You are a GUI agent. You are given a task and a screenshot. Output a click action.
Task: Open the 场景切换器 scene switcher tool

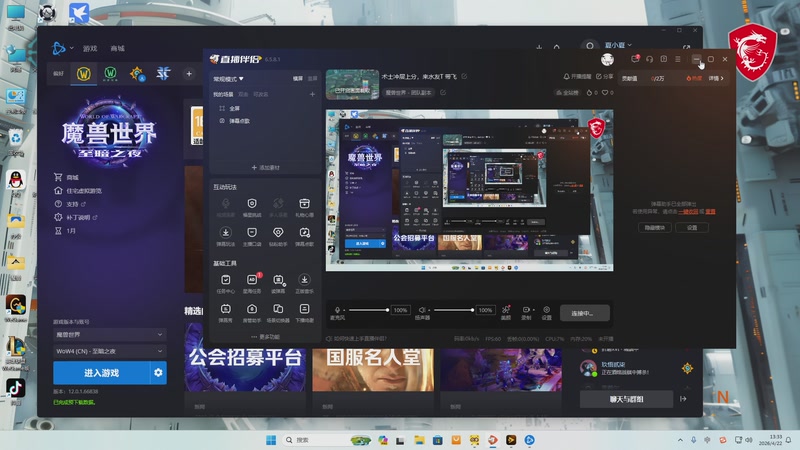(x=278, y=312)
